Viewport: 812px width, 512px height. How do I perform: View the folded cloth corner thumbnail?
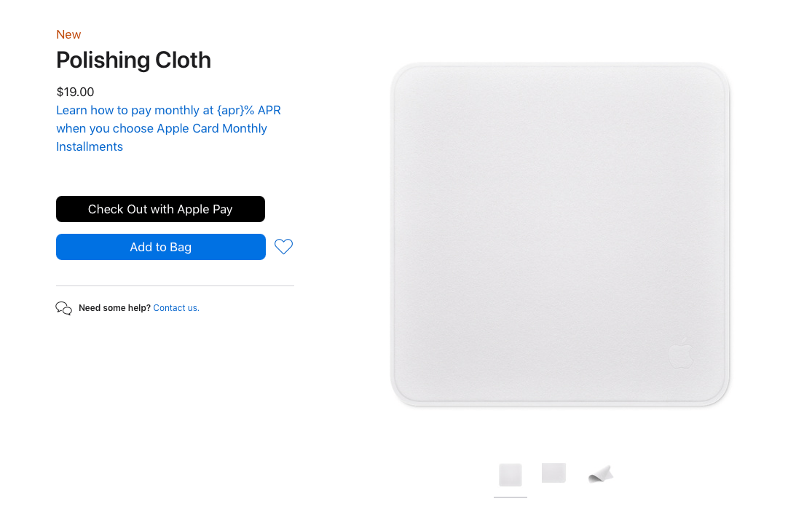601,473
